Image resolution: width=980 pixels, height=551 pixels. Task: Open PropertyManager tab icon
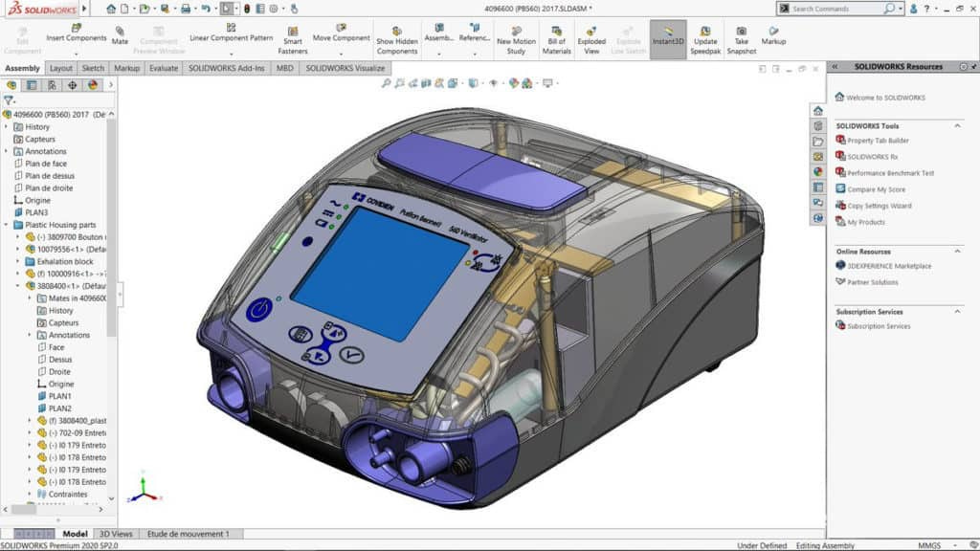pyautogui.click(x=32, y=85)
